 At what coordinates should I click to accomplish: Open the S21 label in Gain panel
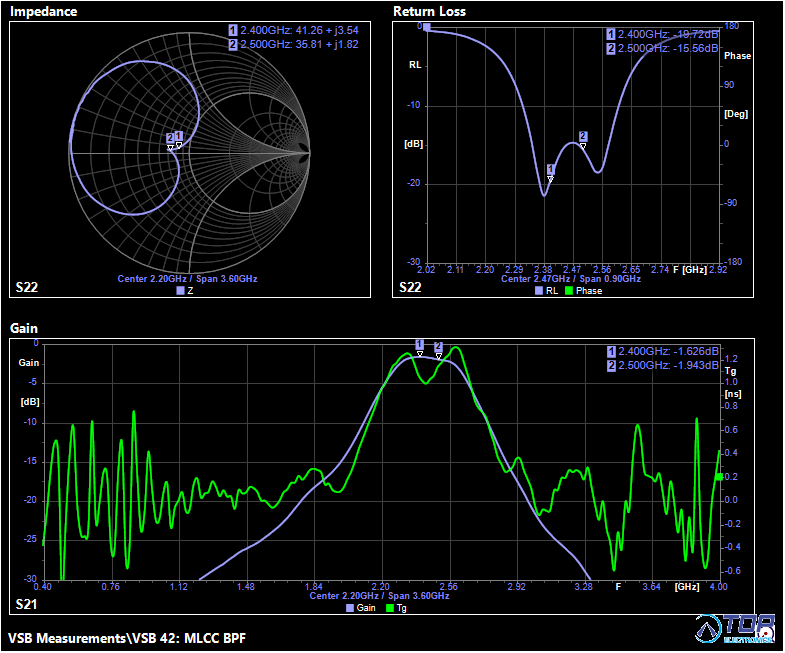[x=27, y=605]
